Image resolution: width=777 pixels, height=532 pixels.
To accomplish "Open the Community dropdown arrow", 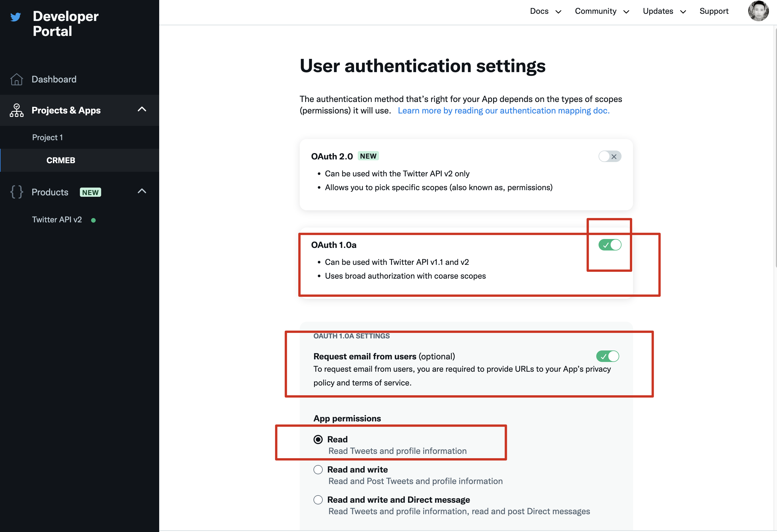I will coord(626,12).
